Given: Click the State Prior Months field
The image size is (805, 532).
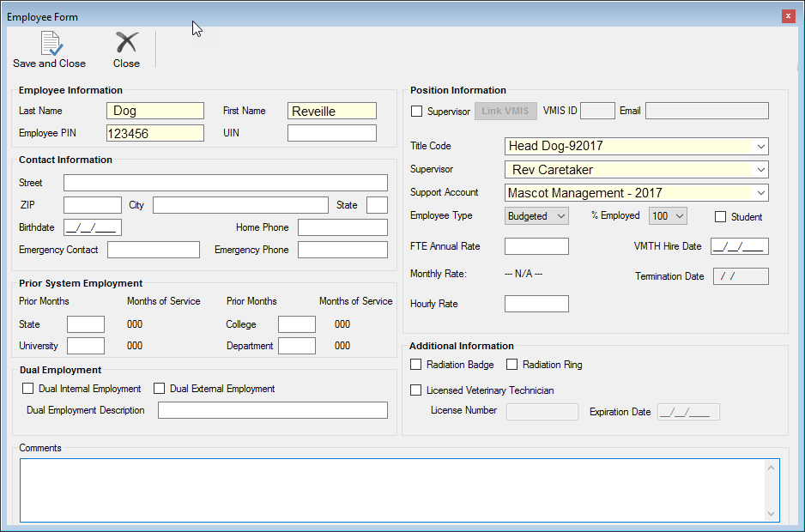Looking at the screenshot, I should 86,324.
